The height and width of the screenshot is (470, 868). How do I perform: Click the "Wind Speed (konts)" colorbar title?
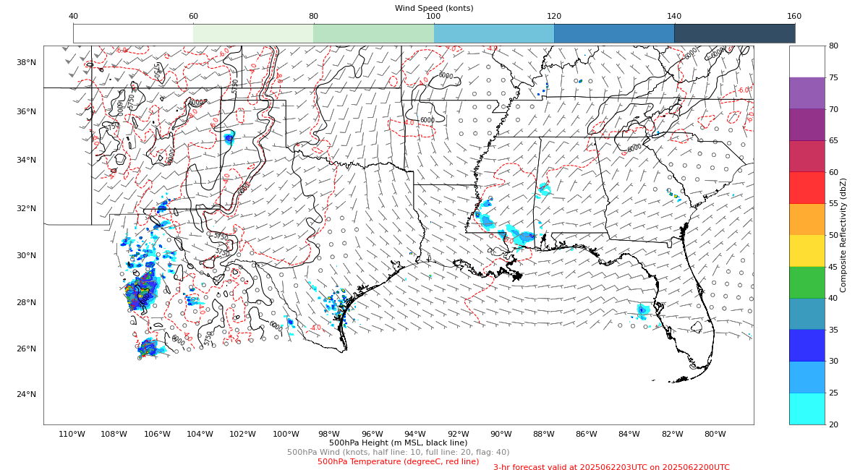click(x=434, y=8)
